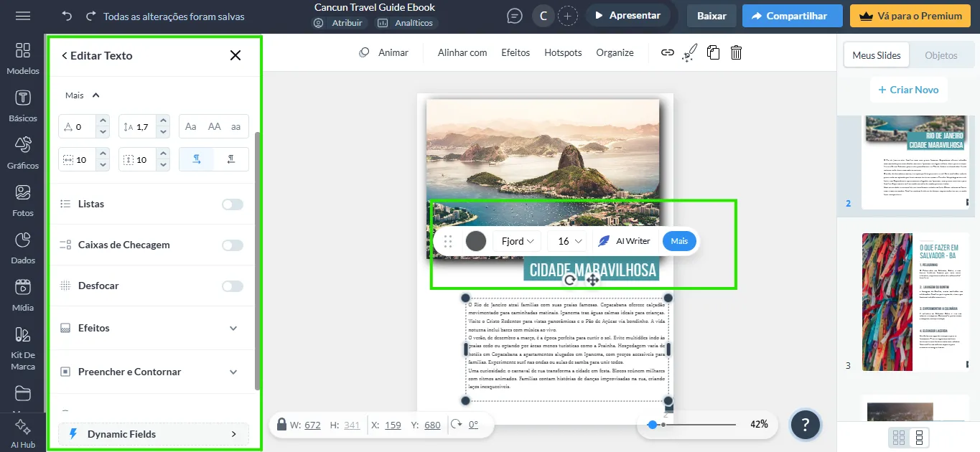
Task: Apply uppercase 'AA' capitalization
Action: pos(214,126)
